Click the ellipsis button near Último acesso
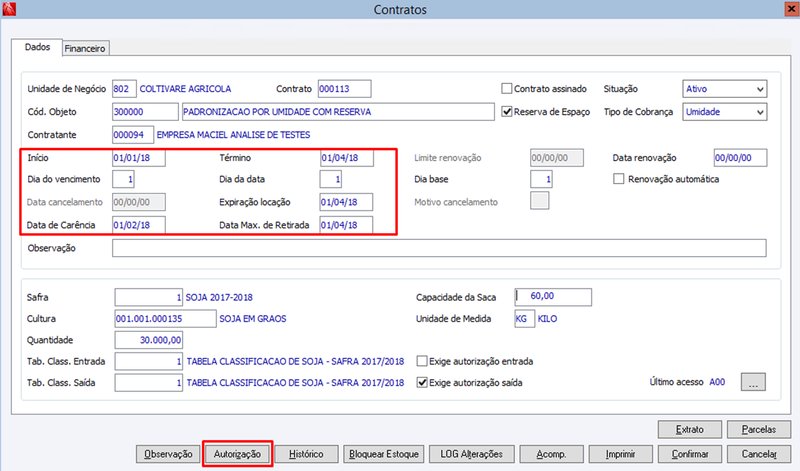The width and height of the screenshot is (800, 471). point(753,382)
